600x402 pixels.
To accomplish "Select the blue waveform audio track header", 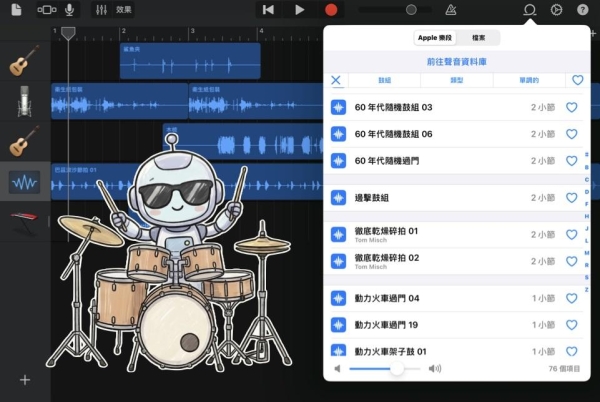I will click(25, 182).
